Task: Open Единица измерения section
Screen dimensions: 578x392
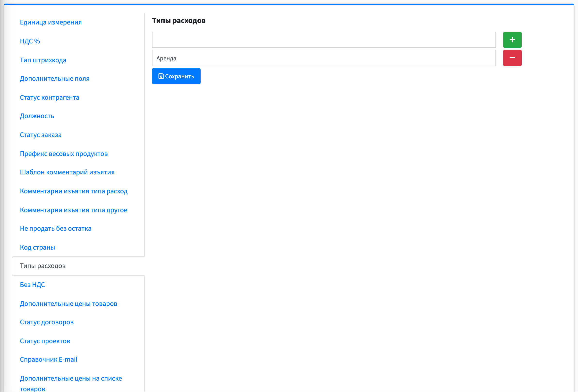Action: [x=51, y=22]
